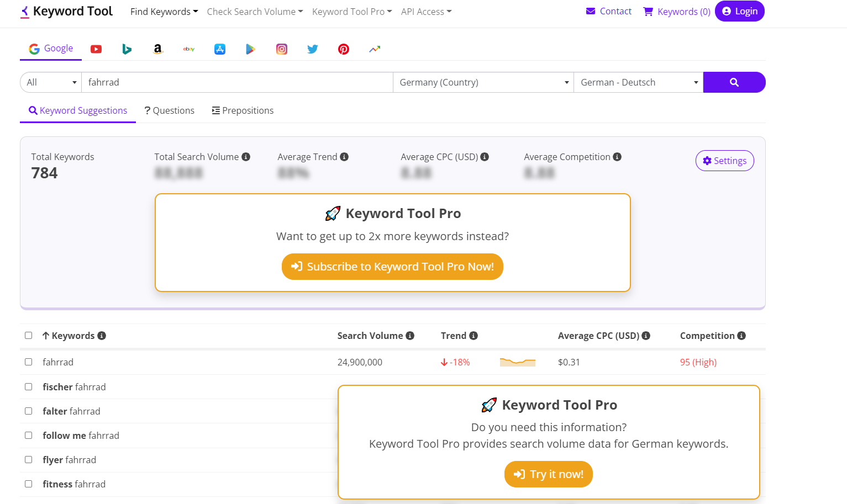Screen dimensions: 847x504
Task: Click the 95 (High) competition value
Action: coord(698,362)
